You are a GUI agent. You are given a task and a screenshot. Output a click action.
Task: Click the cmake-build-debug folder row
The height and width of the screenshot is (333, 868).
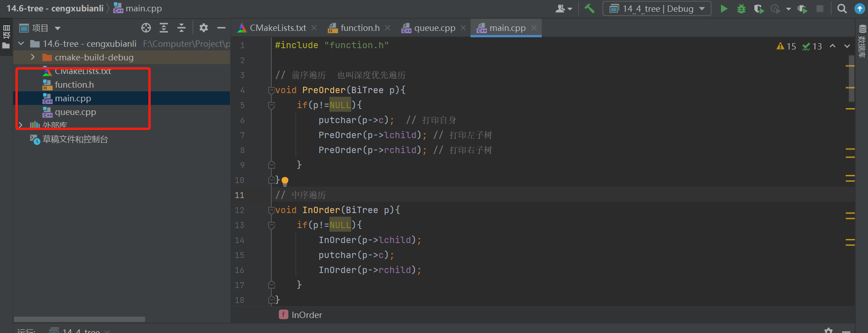tap(122, 57)
